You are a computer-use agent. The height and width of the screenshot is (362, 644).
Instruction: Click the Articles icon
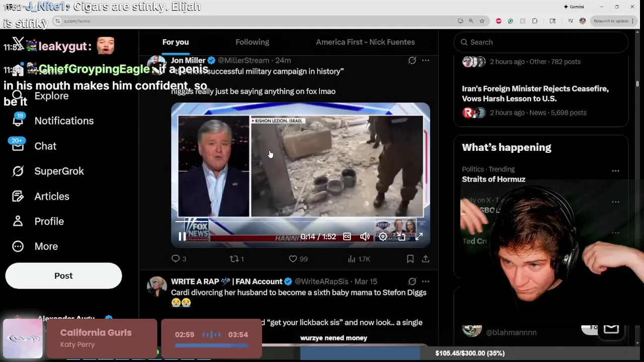[x=18, y=196]
